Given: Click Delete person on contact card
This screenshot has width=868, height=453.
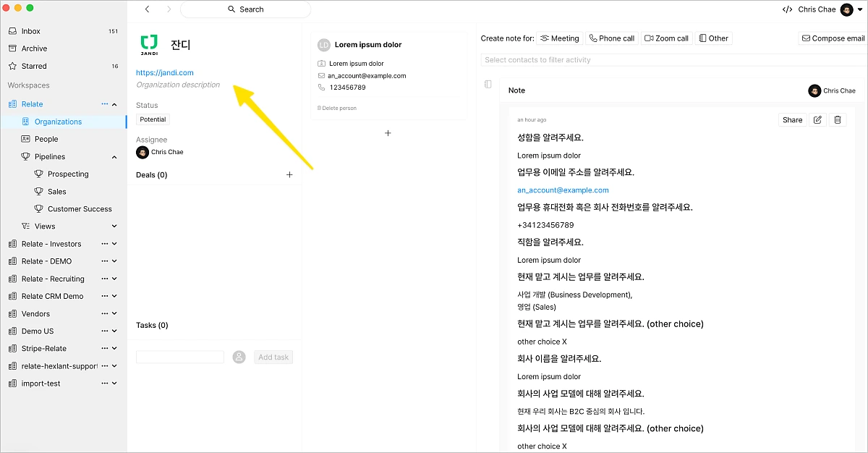Looking at the screenshot, I should (337, 108).
